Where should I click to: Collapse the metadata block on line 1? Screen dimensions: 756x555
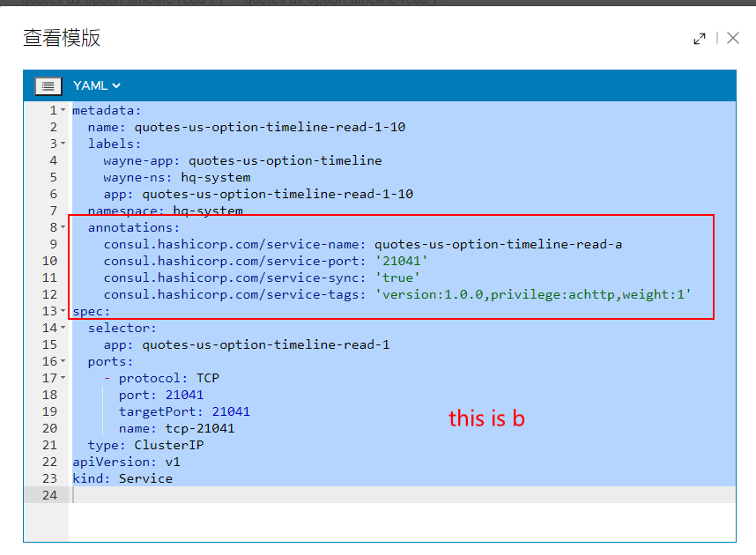pyautogui.click(x=61, y=109)
